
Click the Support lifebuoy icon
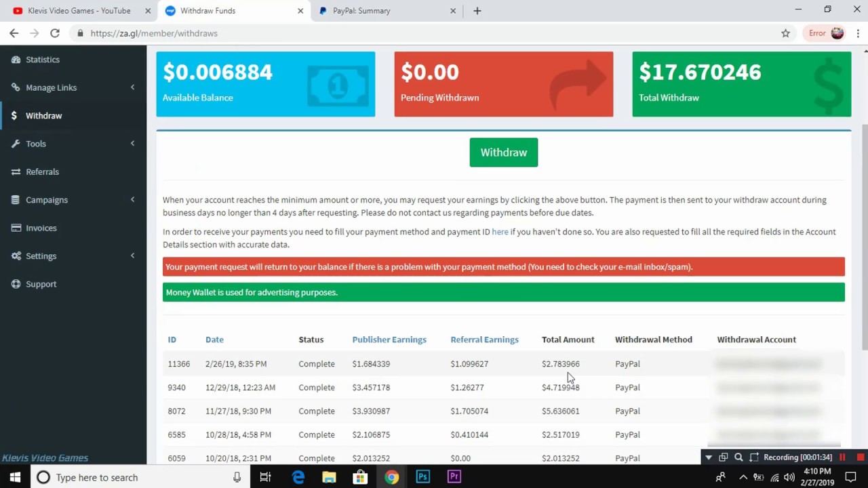[16, 284]
